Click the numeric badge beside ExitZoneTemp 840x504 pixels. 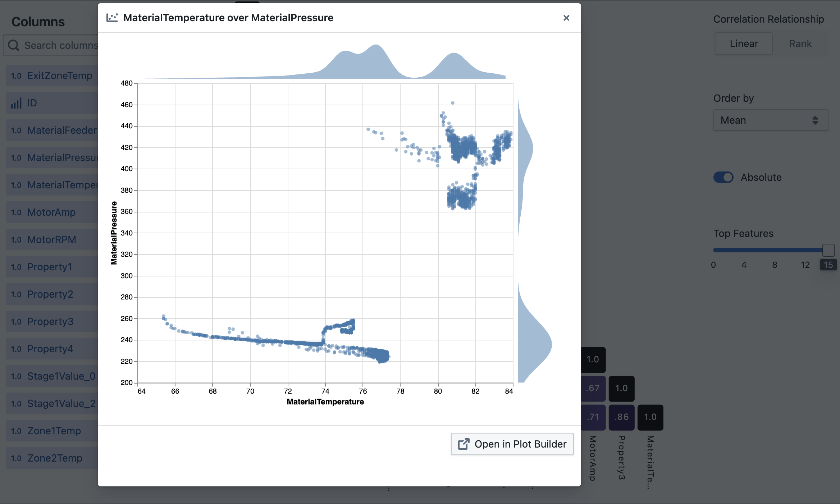(x=16, y=75)
